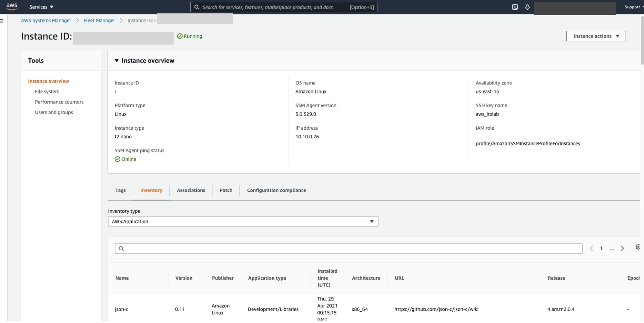This screenshot has height=323, width=644.
Task: Switch to Configuration compliance tab
Action: tap(276, 190)
